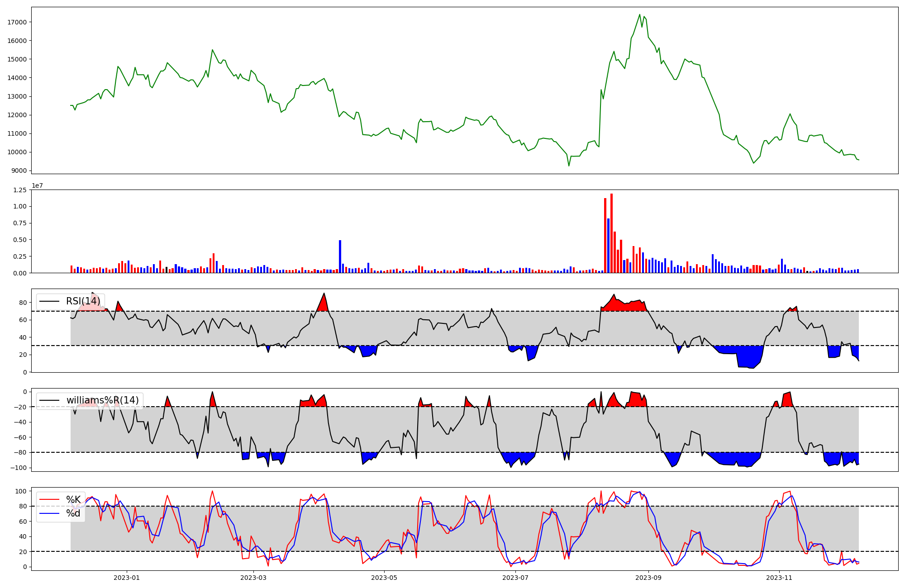Click the 1e7 volume scale label
The image size is (905, 588).
pos(37,186)
